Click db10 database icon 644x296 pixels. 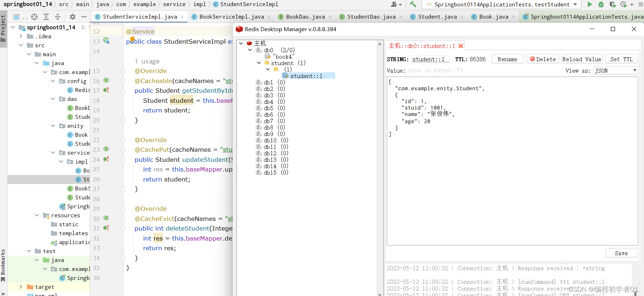click(x=259, y=140)
